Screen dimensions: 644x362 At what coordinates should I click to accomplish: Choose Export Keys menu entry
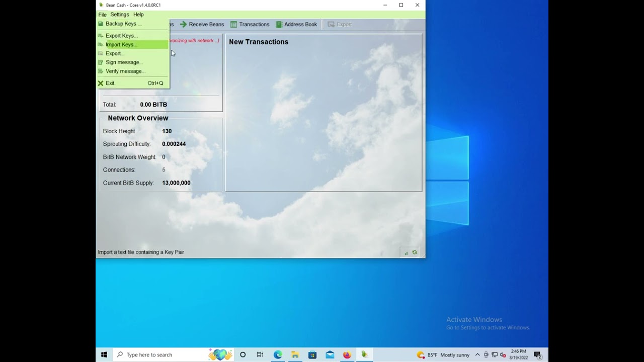pos(133,36)
